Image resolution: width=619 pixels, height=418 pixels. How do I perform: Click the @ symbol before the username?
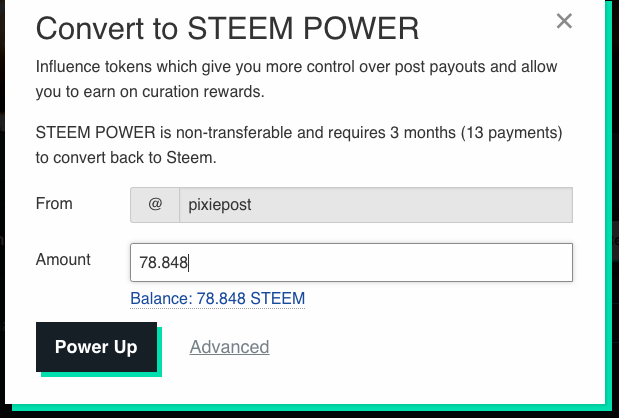tap(155, 204)
